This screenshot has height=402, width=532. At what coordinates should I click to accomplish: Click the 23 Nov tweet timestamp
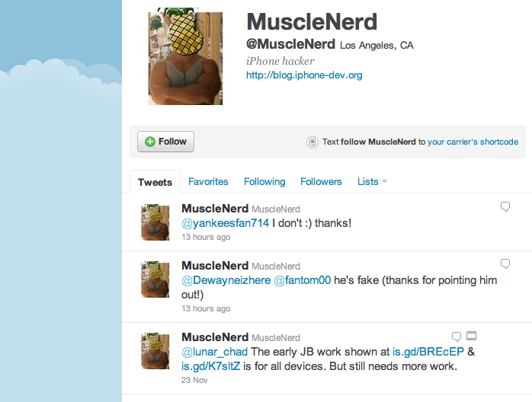point(194,380)
